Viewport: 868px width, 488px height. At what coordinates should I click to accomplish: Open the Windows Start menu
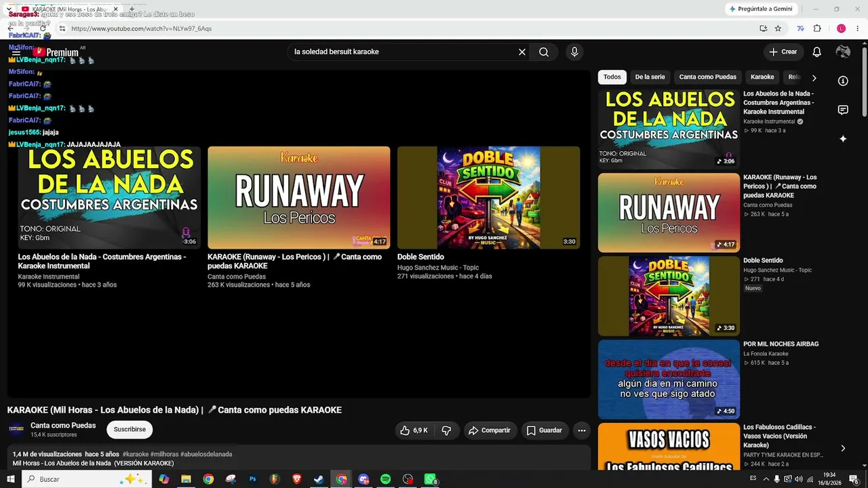pyautogui.click(x=10, y=479)
